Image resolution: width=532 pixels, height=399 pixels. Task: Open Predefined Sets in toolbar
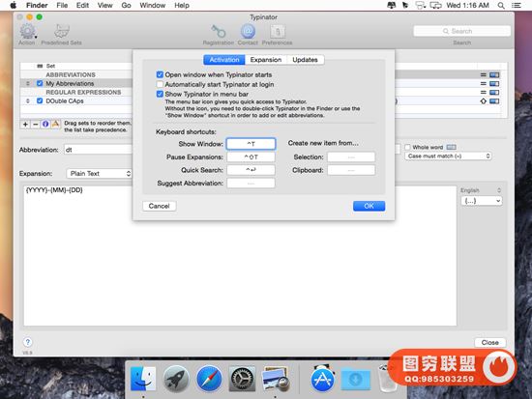click(61, 31)
